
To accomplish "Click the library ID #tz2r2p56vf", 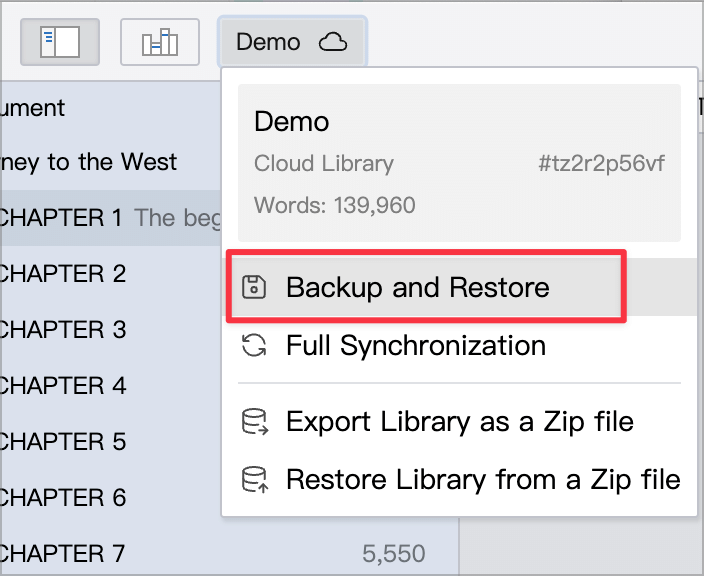I will pyautogui.click(x=601, y=163).
